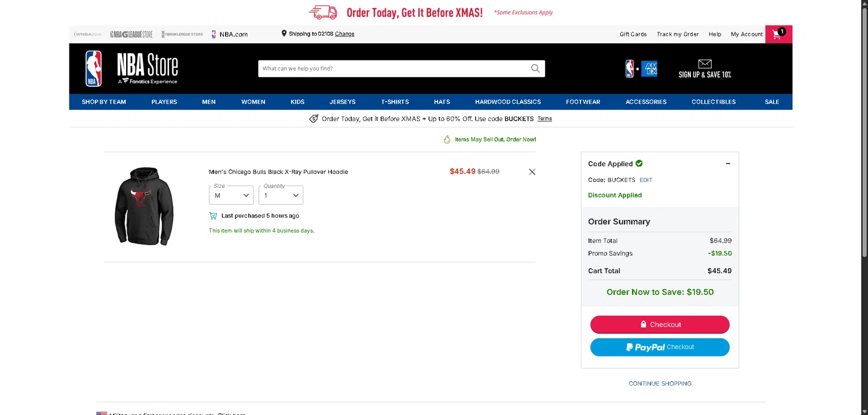This screenshot has width=868, height=415.
Task: Change the shipping zip code
Action: point(345,34)
